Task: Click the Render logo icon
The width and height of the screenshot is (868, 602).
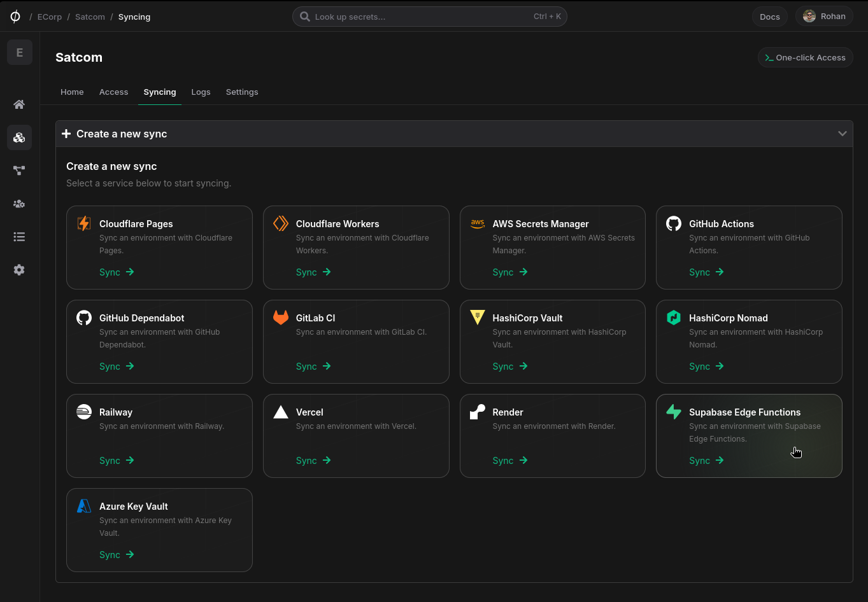Action: point(478,412)
